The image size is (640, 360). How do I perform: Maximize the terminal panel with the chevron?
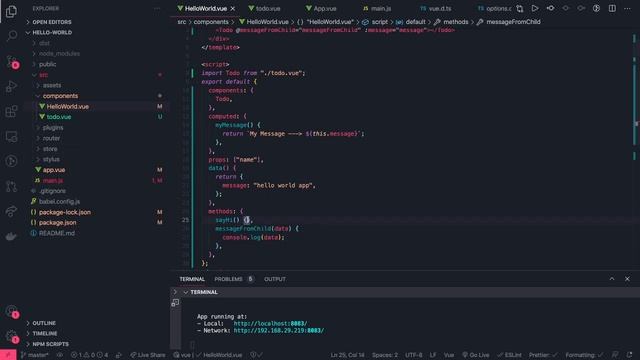tap(612, 279)
